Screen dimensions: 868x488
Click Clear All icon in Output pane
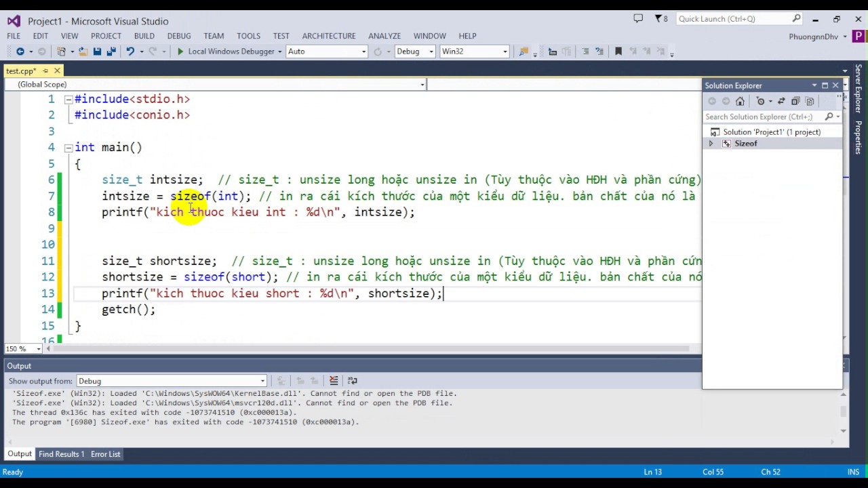[x=334, y=381]
